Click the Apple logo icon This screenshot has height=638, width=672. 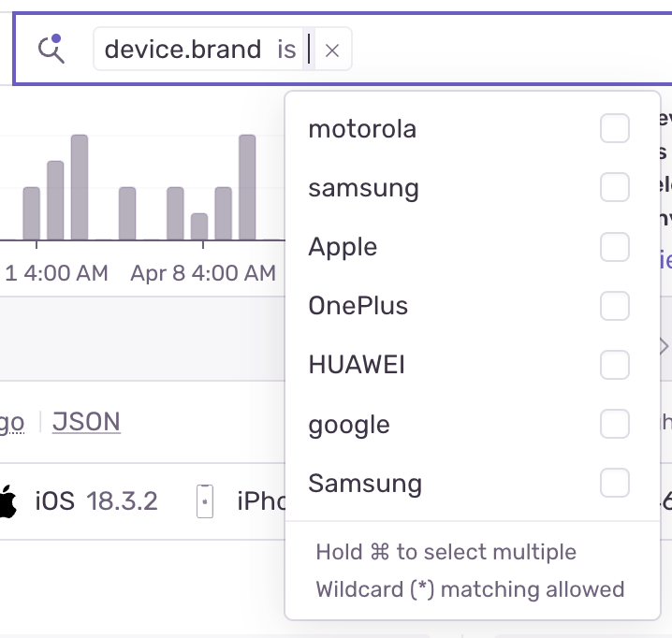point(7,500)
